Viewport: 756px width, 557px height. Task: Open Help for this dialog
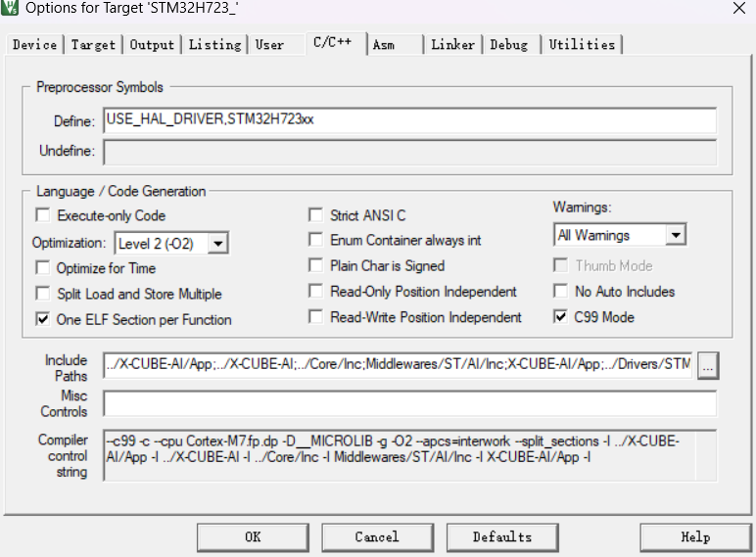click(x=695, y=537)
